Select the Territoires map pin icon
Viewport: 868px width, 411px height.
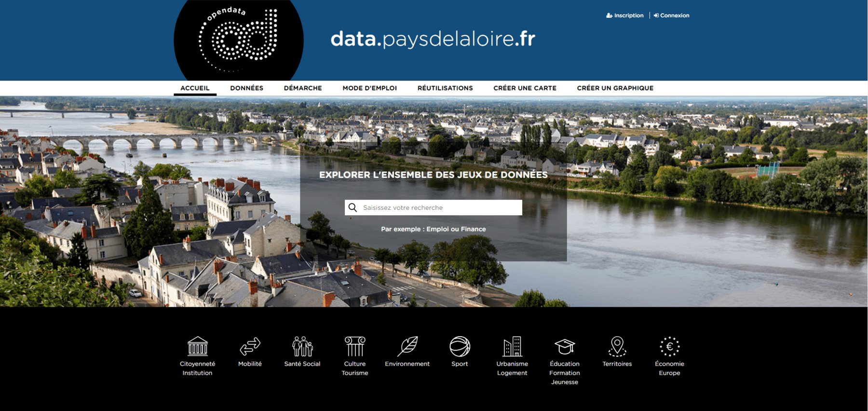[x=617, y=346]
